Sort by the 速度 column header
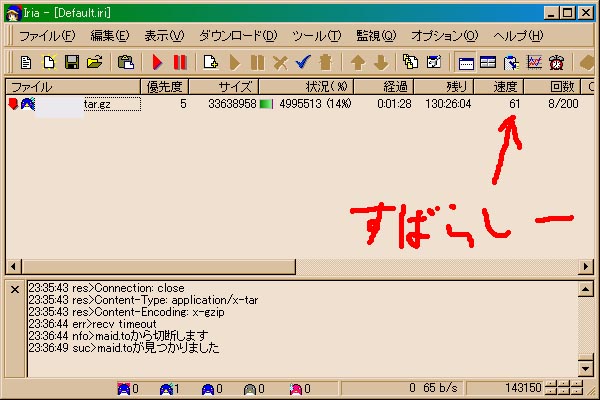Image resolution: width=600 pixels, height=400 pixels. [x=499, y=87]
